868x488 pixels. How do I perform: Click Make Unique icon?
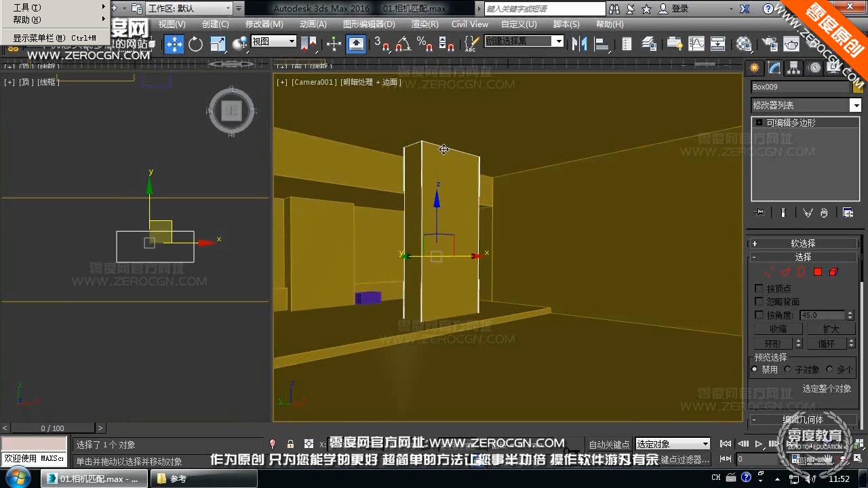click(x=808, y=213)
